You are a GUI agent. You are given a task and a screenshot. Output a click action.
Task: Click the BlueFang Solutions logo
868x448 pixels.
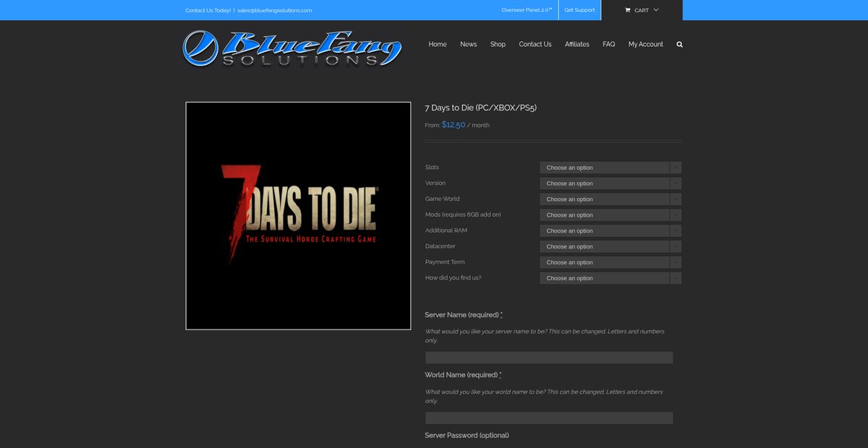[x=292, y=48]
